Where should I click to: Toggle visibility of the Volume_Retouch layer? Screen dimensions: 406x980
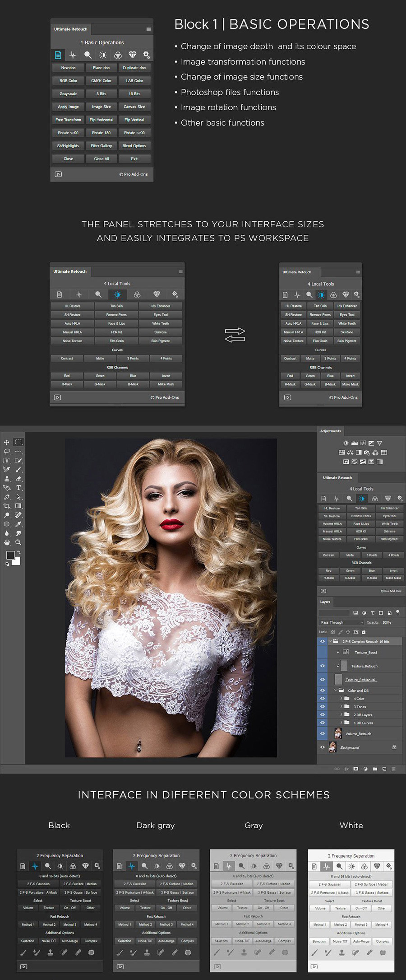pos(322,733)
